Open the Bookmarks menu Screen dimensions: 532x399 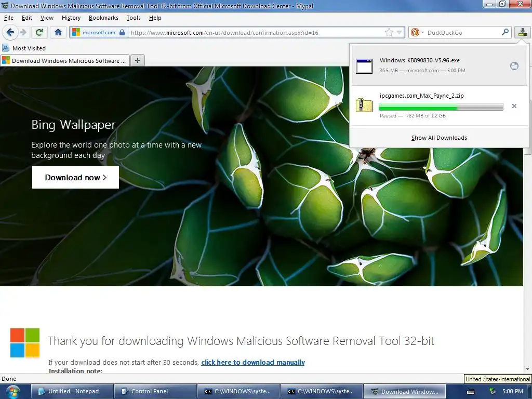tap(103, 18)
